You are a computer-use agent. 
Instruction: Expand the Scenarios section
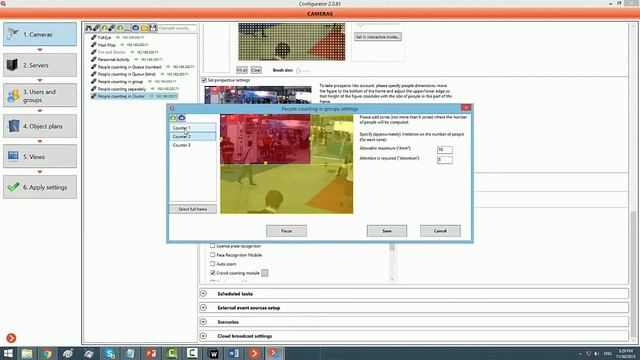pos(204,322)
